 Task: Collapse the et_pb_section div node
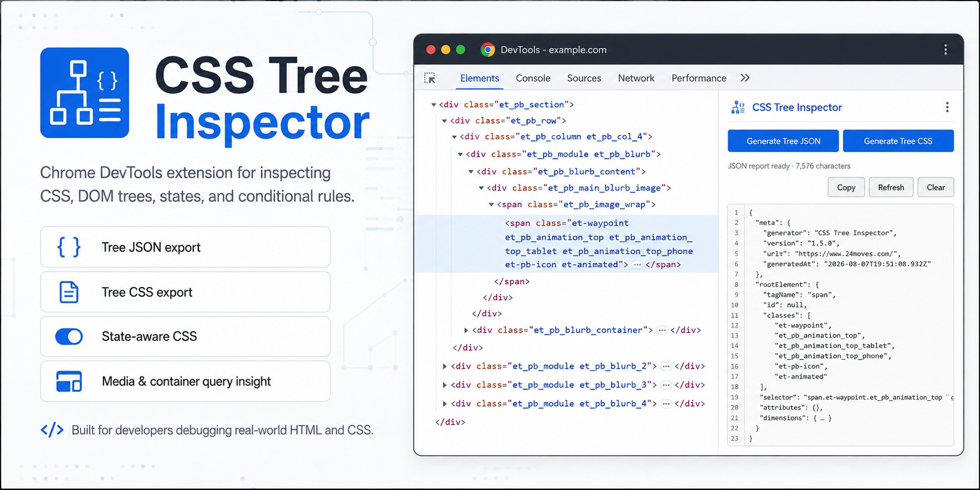(434, 104)
